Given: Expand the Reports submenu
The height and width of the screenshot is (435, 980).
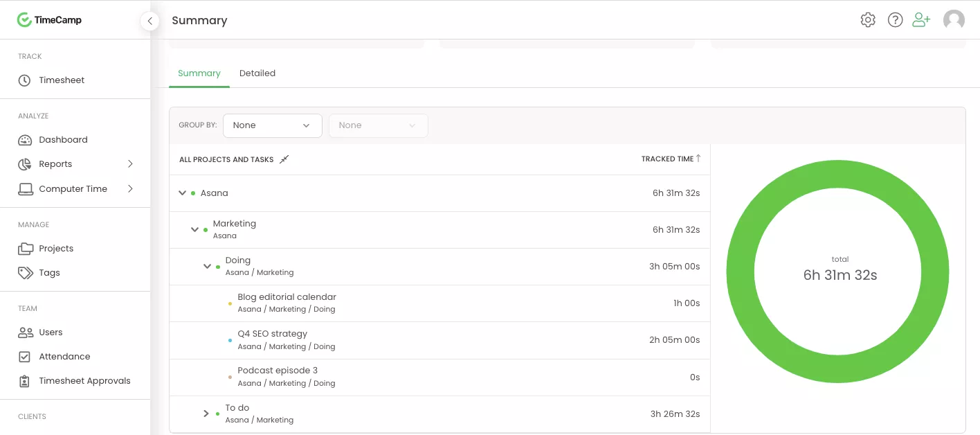Looking at the screenshot, I should [130, 164].
